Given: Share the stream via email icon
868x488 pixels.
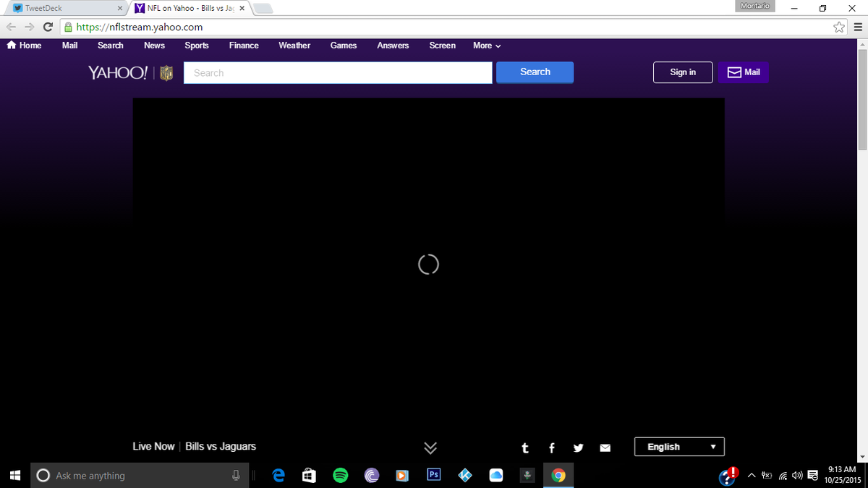Looking at the screenshot, I should coord(605,448).
